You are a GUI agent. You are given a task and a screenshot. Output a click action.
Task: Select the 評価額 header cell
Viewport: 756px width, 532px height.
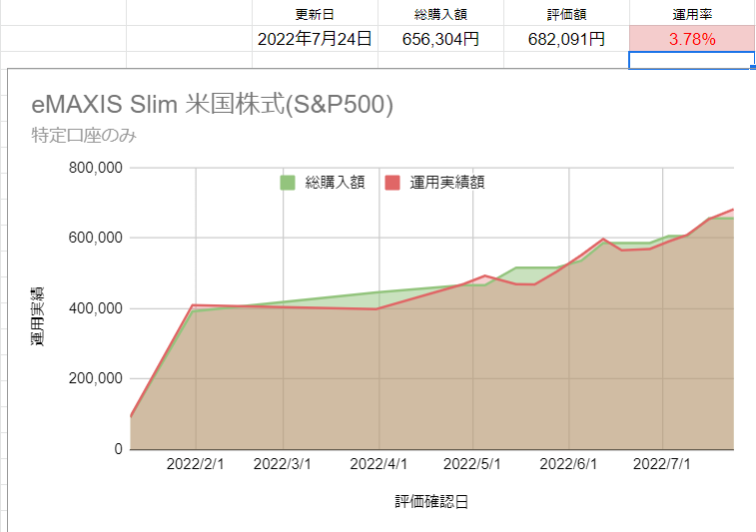[x=566, y=13]
